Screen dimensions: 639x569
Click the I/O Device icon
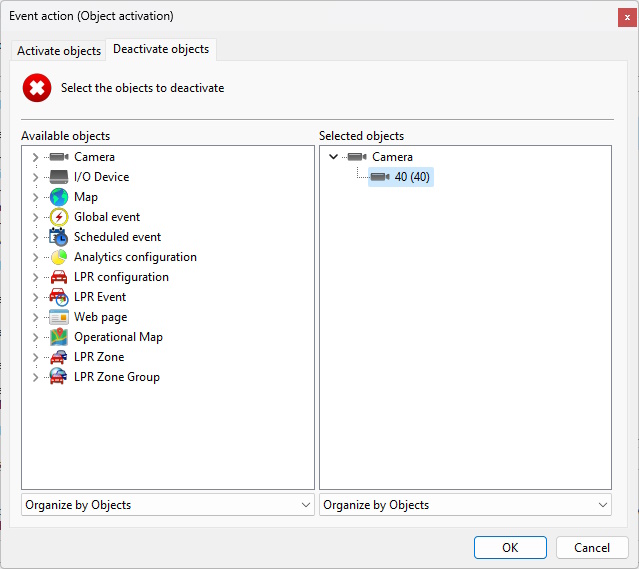coord(59,177)
